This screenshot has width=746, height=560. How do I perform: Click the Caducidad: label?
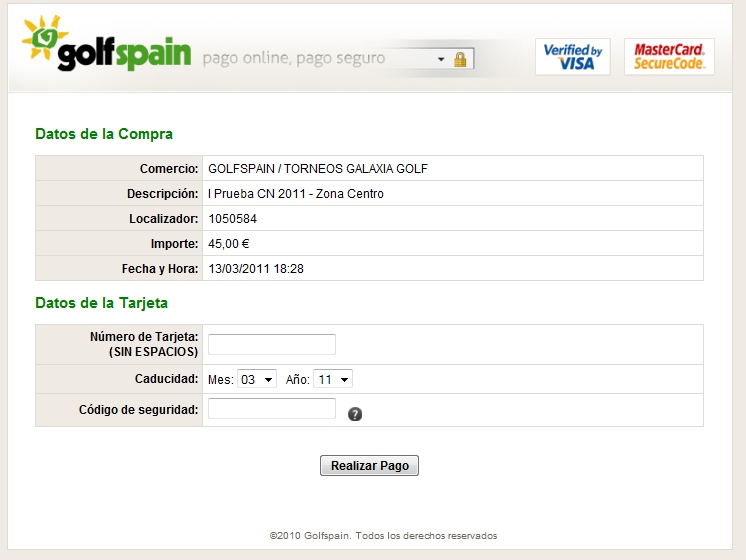[167, 379]
